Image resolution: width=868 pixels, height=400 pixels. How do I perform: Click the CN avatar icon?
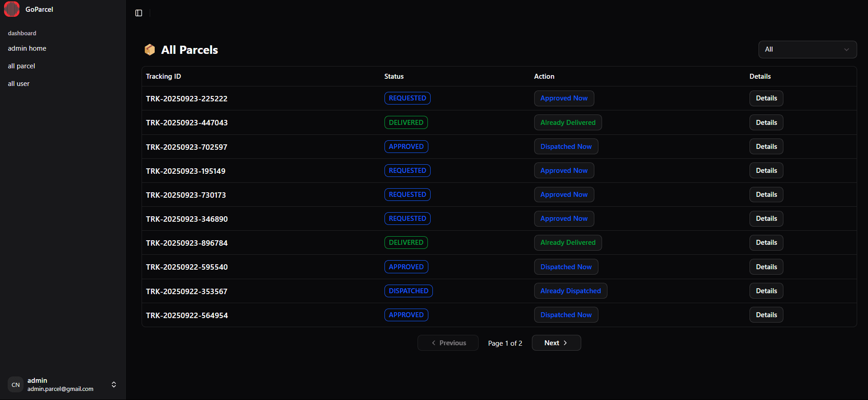click(x=16, y=385)
